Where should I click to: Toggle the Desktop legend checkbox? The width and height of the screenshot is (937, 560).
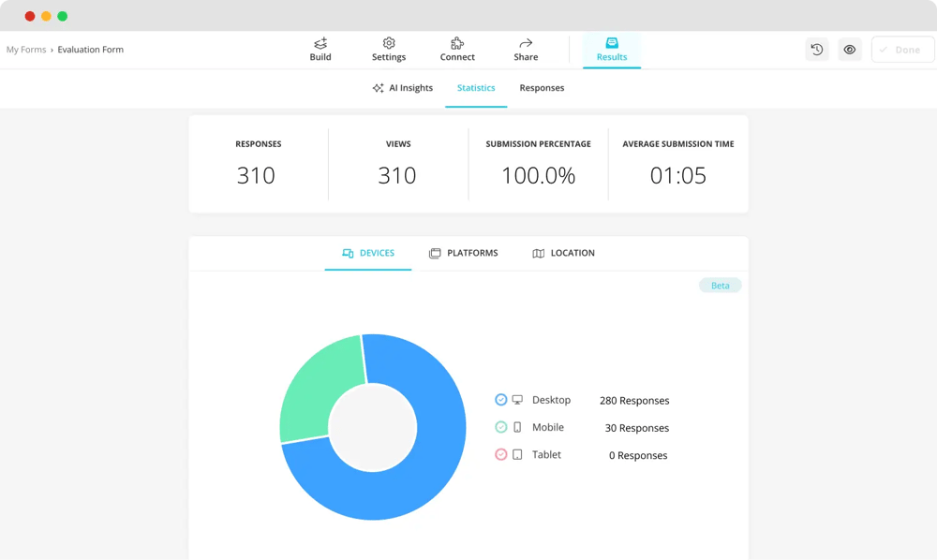click(501, 400)
